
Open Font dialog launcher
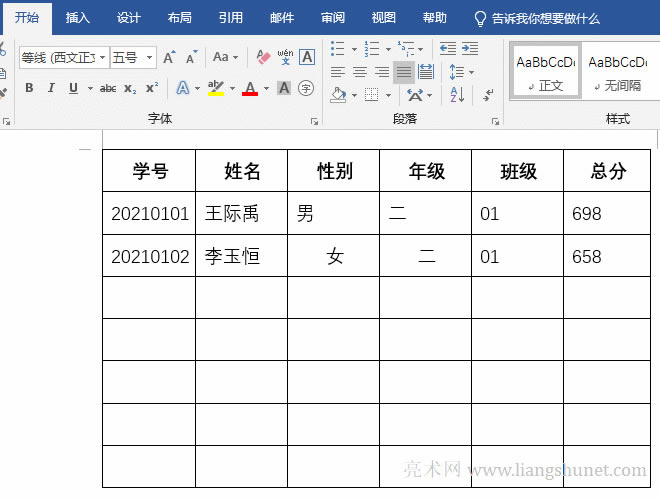[314, 121]
